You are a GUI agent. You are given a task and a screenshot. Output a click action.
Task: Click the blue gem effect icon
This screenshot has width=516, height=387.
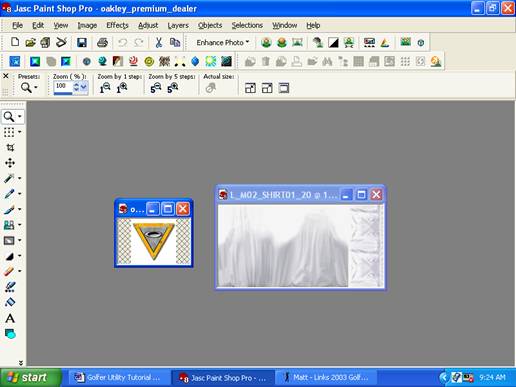tap(195, 61)
